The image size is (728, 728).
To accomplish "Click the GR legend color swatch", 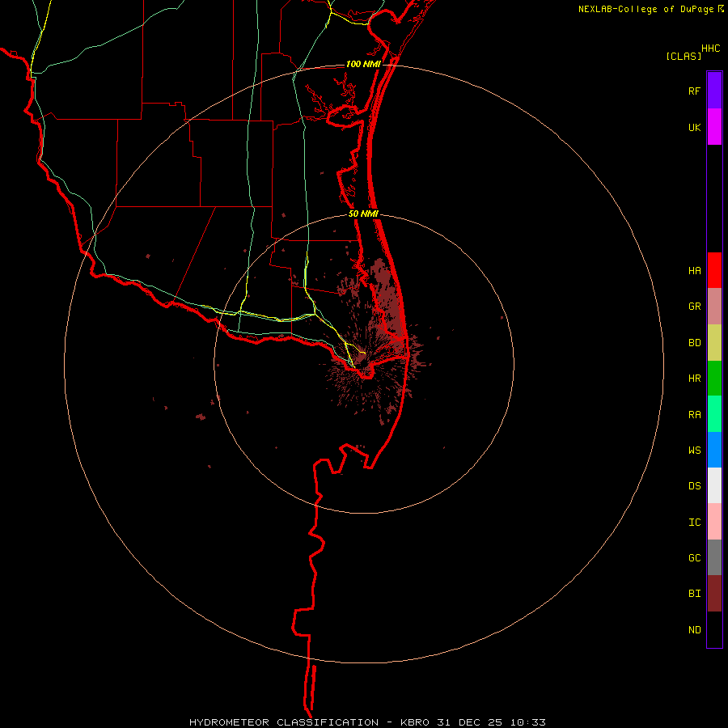I will 714,306.
